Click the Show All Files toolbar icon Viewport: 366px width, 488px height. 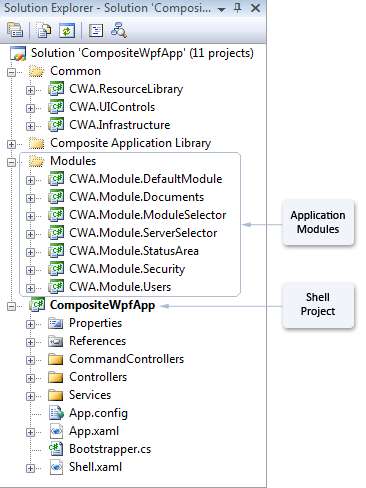[x=43, y=30]
